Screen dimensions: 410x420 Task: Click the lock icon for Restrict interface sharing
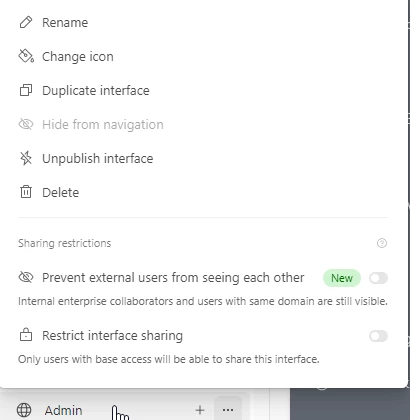(x=26, y=335)
